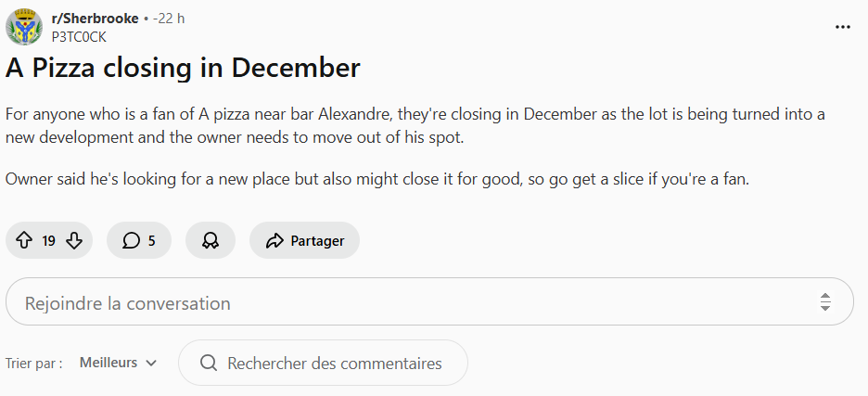868x396 pixels.
Task: Give an award to this post
Action: pyautogui.click(x=211, y=241)
